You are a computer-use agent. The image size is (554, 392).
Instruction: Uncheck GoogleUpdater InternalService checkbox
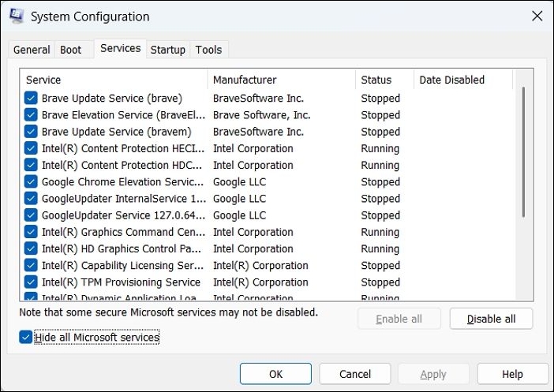point(31,199)
